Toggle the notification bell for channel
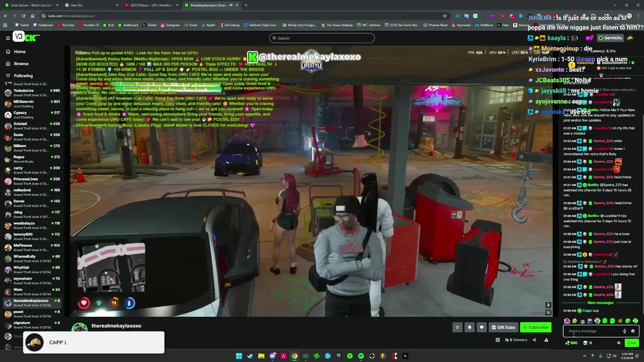 [469, 327]
